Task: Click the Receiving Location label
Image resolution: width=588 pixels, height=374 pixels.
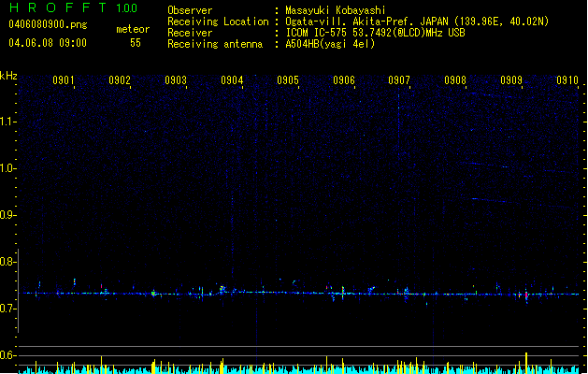Action: coord(218,22)
